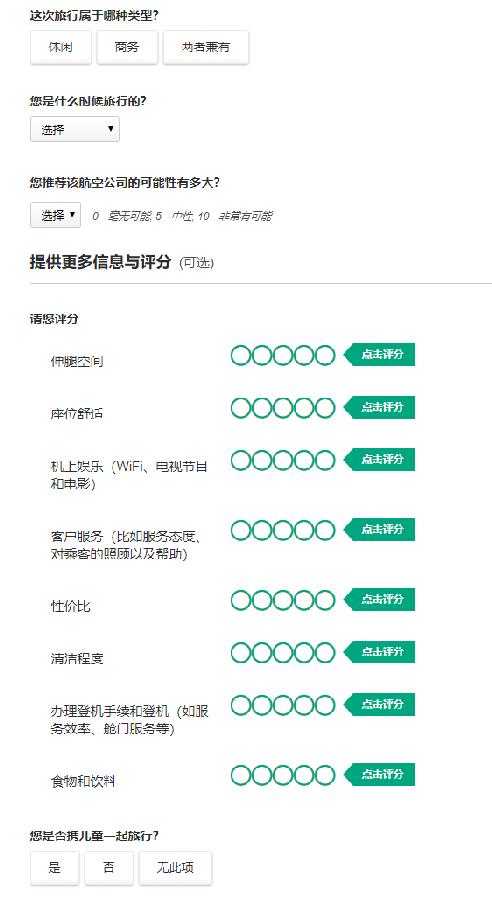Set 清洁程度 rating to five circles
Viewport: 492px width, 900px height.
pos(325,653)
